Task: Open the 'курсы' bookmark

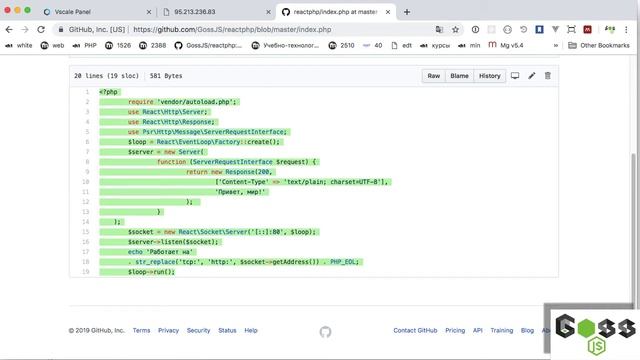Action: tap(435, 45)
